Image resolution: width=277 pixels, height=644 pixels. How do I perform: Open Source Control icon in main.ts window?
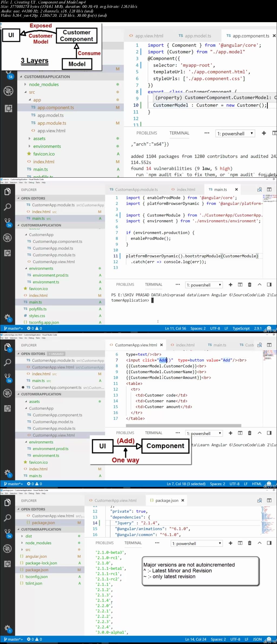(8, 223)
